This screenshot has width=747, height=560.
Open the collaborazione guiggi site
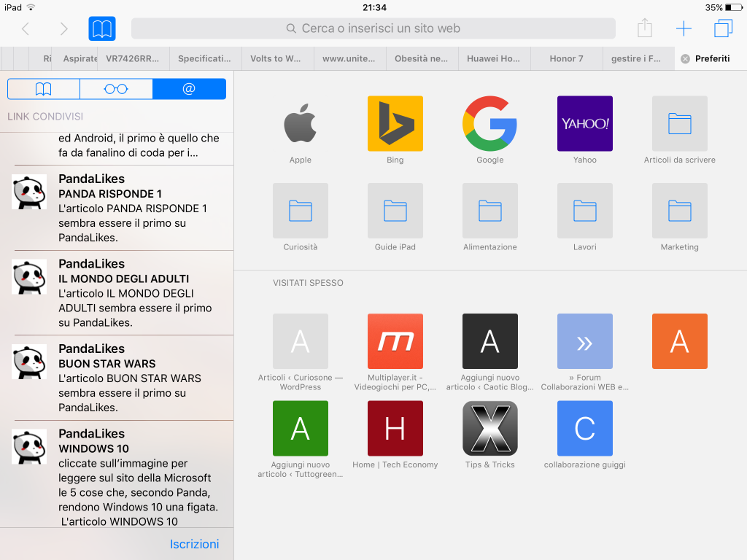click(x=584, y=435)
